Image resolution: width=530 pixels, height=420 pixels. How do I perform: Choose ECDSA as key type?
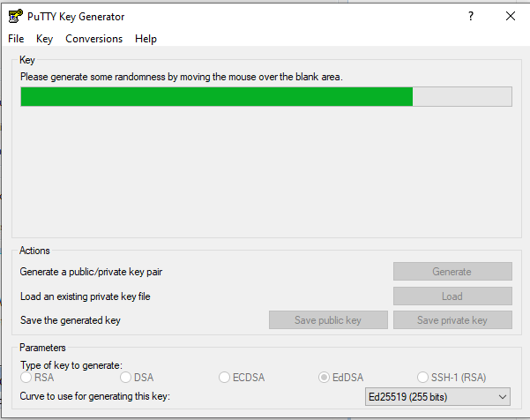point(225,378)
